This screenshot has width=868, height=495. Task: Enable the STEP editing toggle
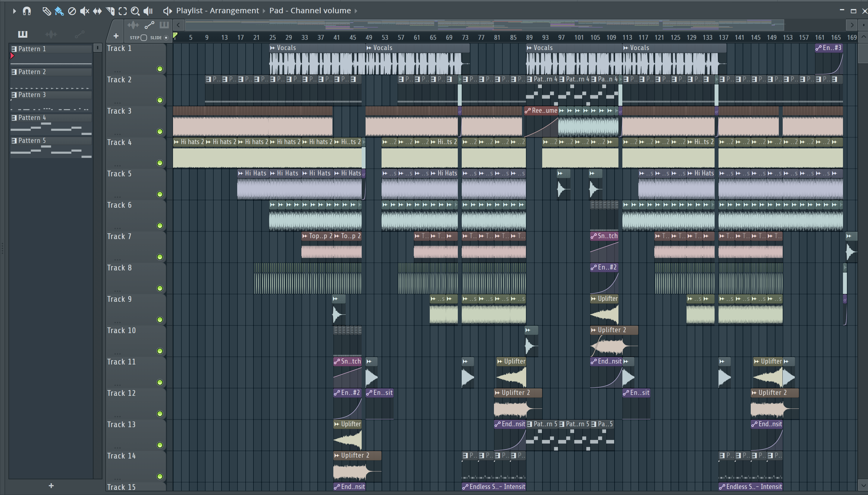pyautogui.click(x=144, y=38)
